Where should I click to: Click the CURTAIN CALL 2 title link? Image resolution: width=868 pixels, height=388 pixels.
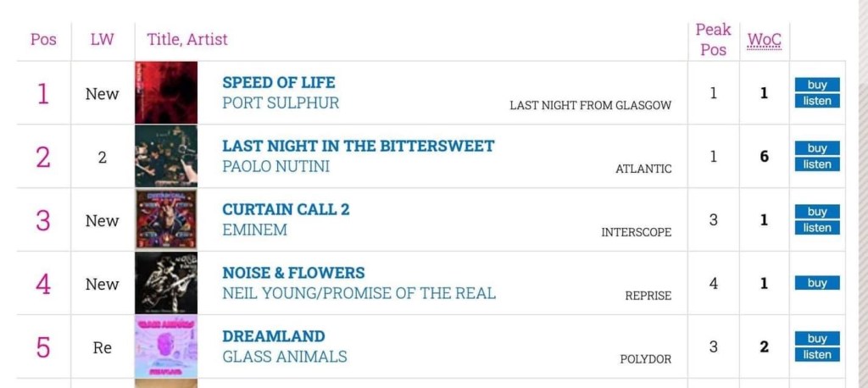[x=286, y=209]
